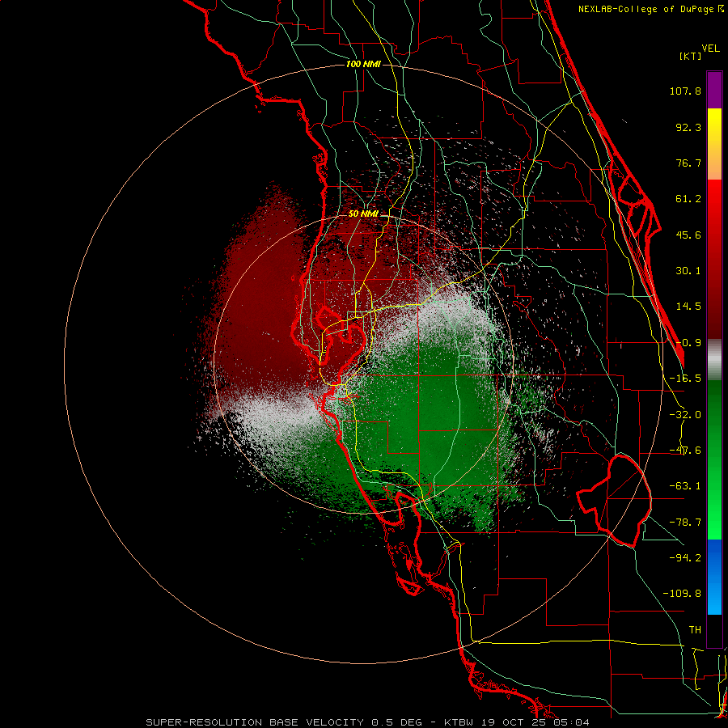The height and width of the screenshot is (728, 728).
Task: Click the 100 NMI range ring label
Action: pyautogui.click(x=363, y=64)
